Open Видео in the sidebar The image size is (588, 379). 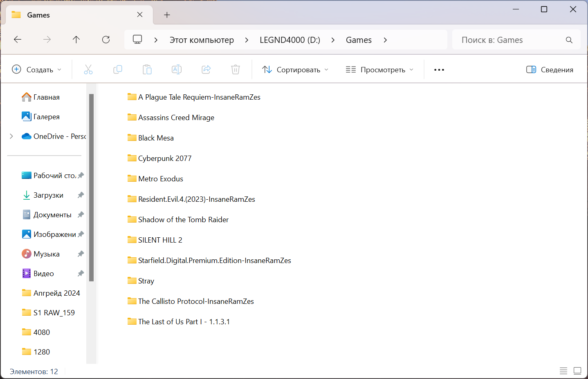pos(38,274)
